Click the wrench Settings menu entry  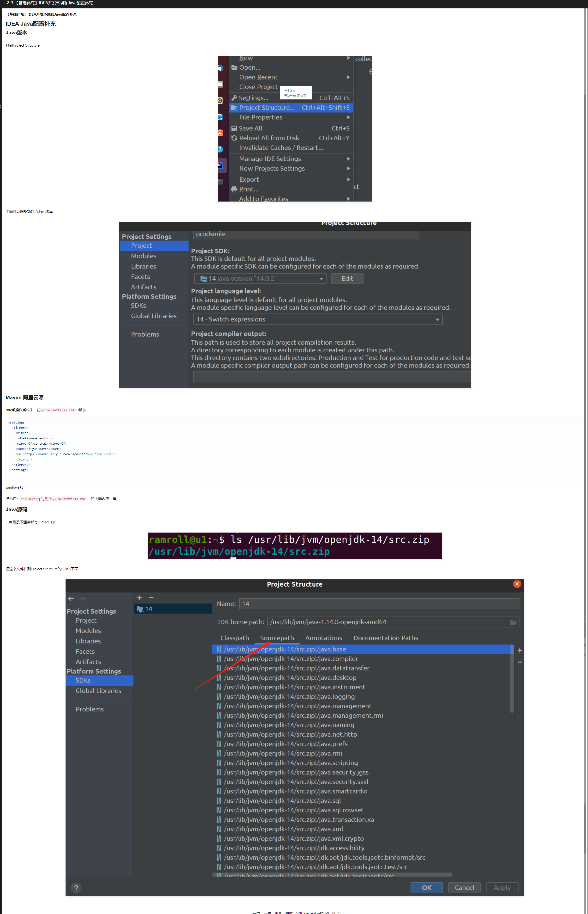click(x=254, y=98)
